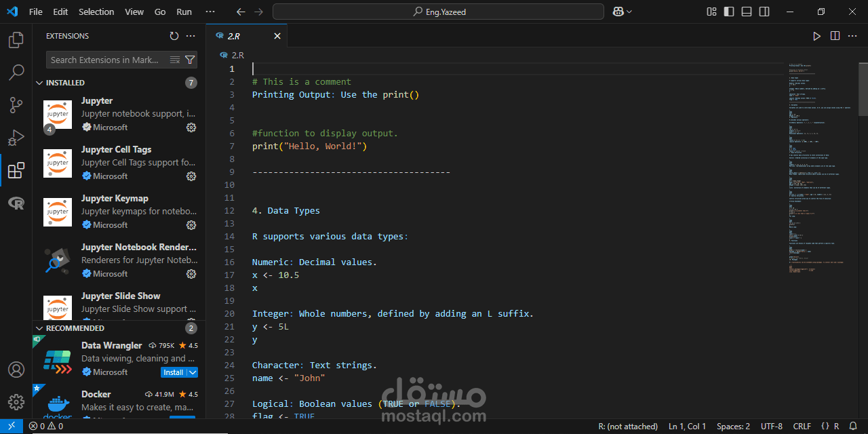Open Jupyter extension manage gear
The width and height of the screenshot is (868, 434).
point(191,127)
